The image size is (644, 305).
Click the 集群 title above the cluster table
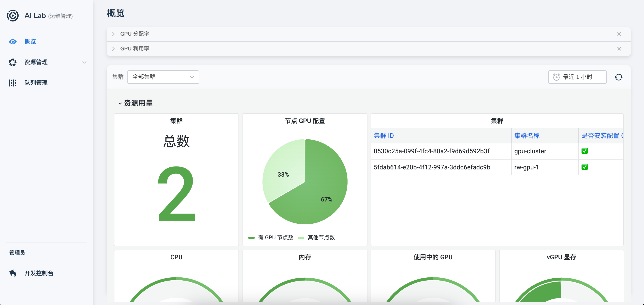coord(497,121)
